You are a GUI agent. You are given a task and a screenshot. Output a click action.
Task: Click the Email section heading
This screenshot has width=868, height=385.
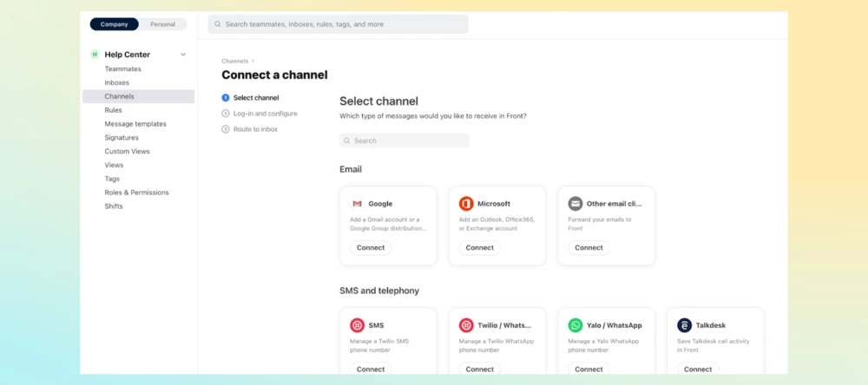pyautogui.click(x=351, y=169)
